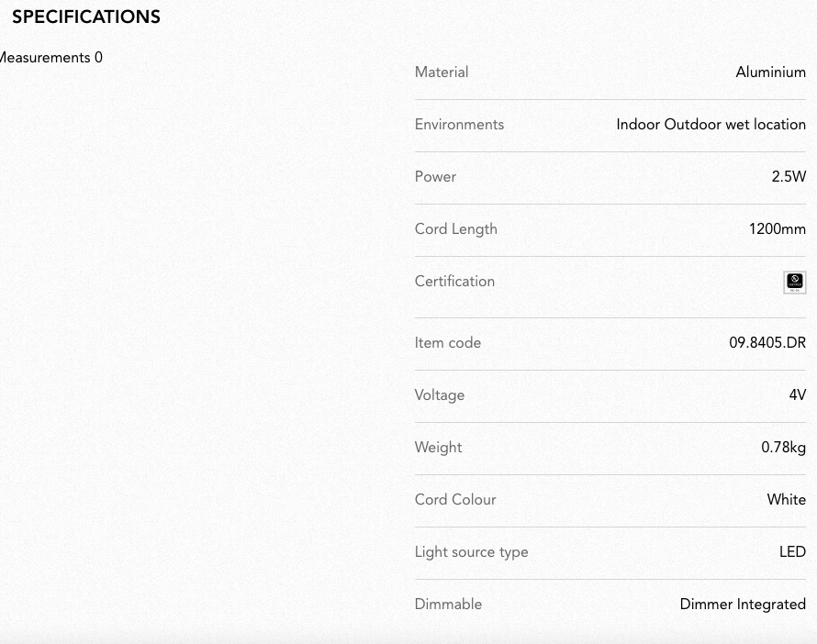The image size is (817, 644).
Task: Click Indoor Outdoor wet location value
Action: 711,125
